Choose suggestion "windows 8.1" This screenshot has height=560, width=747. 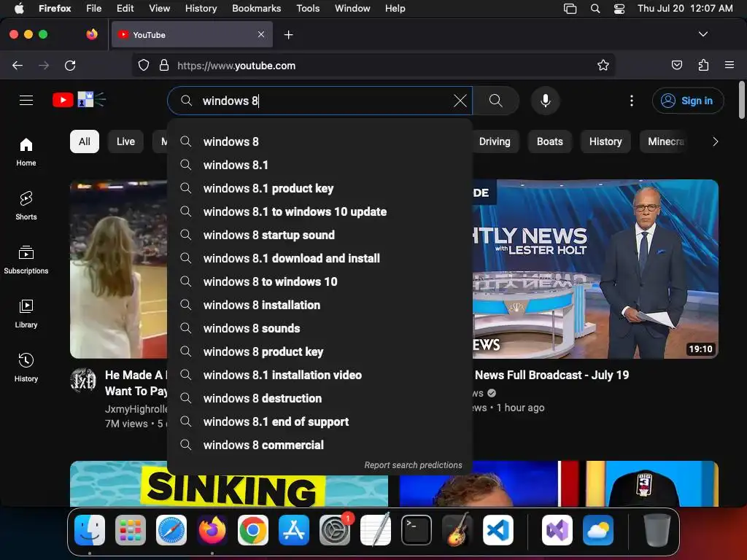[x=320, y=165]
